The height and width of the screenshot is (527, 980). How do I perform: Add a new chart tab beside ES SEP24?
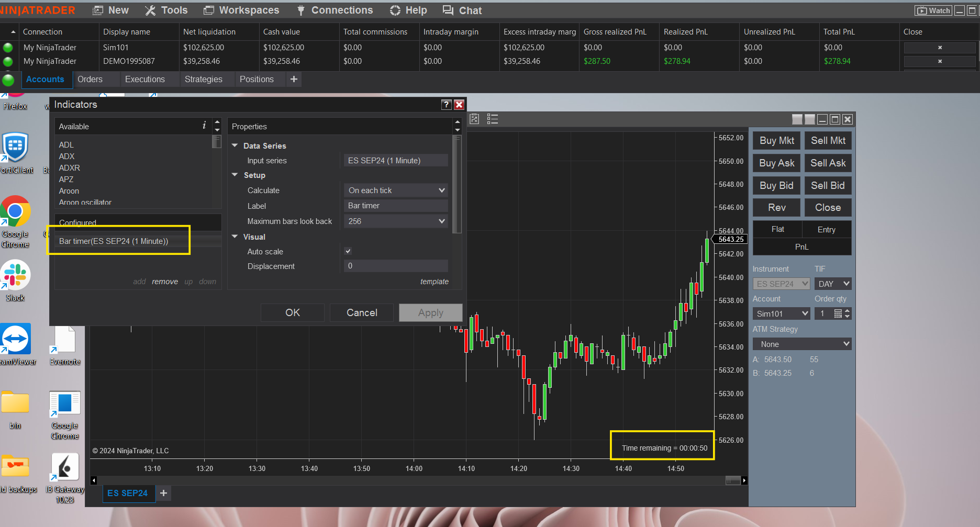coord(163,493)
